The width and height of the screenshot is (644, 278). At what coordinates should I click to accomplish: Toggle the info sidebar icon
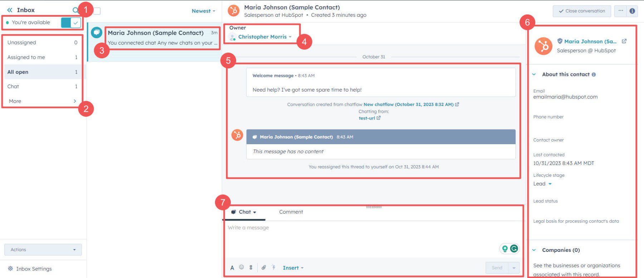pos(632,11)
